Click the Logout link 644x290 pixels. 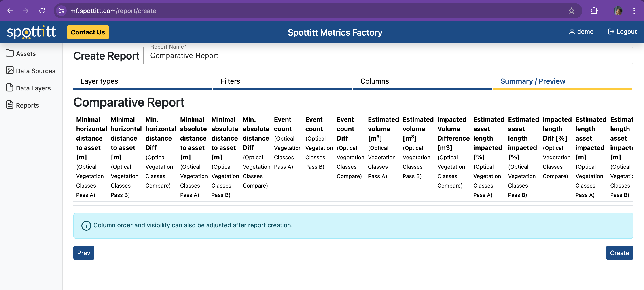click(x=622, y=32)
